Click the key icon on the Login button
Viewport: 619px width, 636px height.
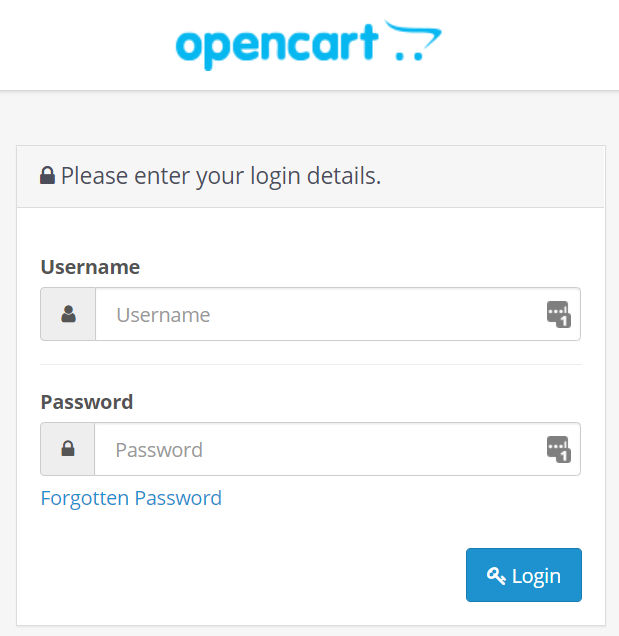click(x=496, y=575)
